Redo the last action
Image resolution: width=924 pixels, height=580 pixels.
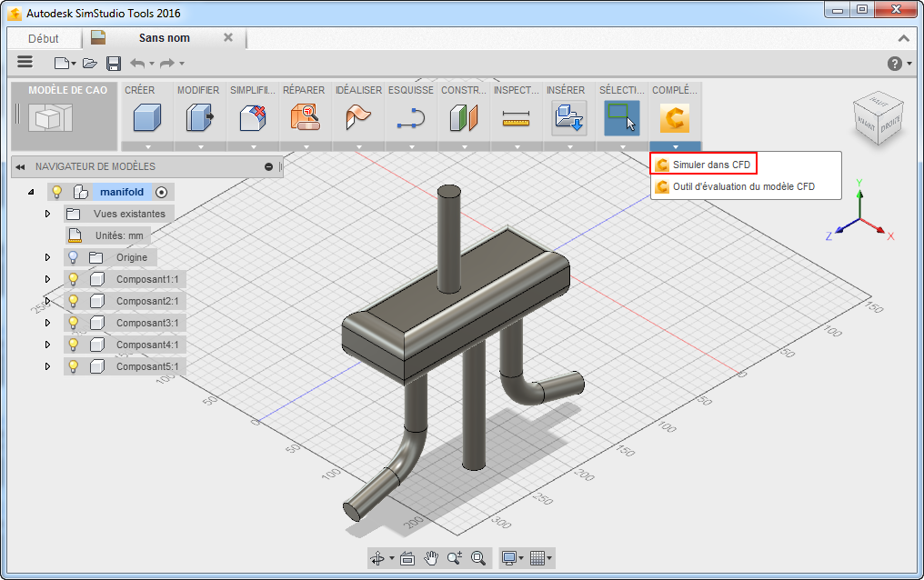167,63
